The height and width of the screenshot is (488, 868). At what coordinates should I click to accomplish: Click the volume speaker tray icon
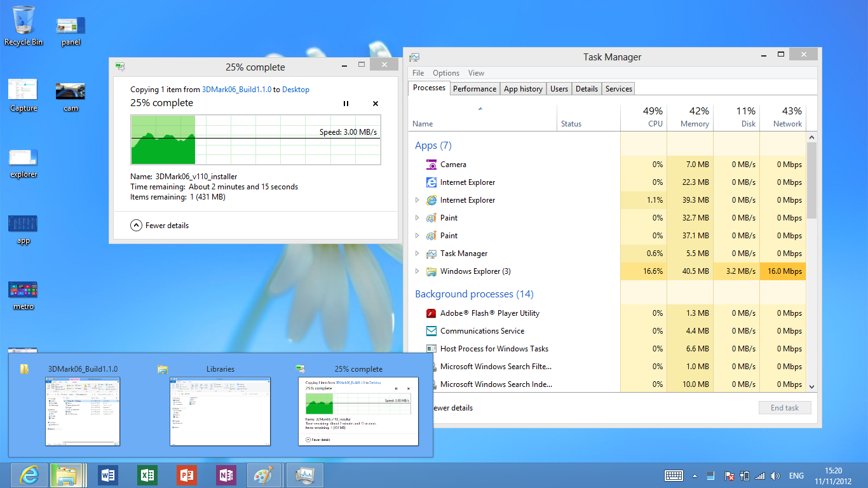pyautogui.click(x=775, y=476)
